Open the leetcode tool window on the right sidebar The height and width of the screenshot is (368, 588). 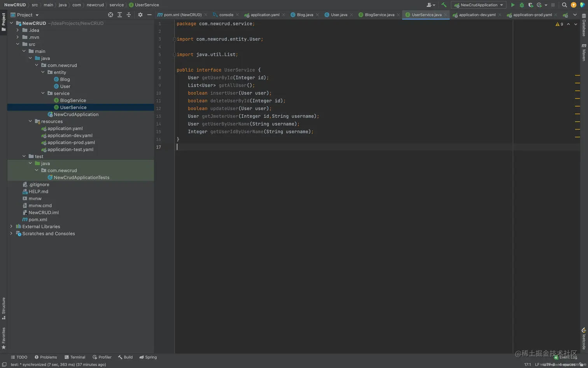coord(584,338)
